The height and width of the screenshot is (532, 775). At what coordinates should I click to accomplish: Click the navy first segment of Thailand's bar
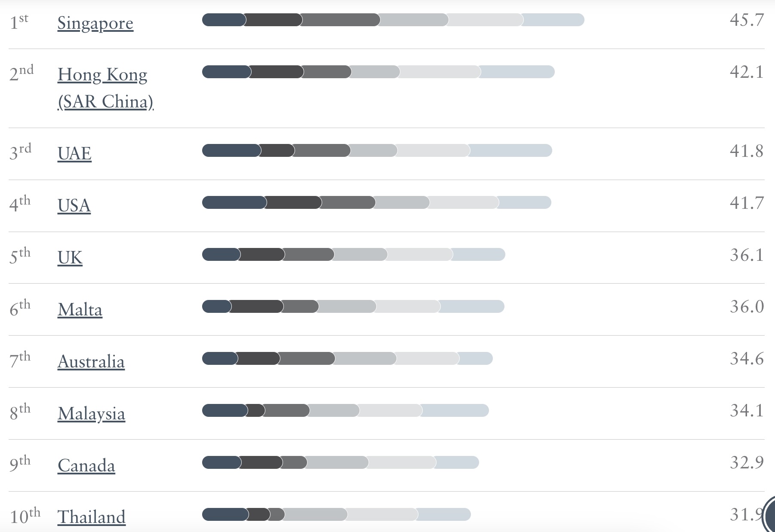click(x=225, y=514)
